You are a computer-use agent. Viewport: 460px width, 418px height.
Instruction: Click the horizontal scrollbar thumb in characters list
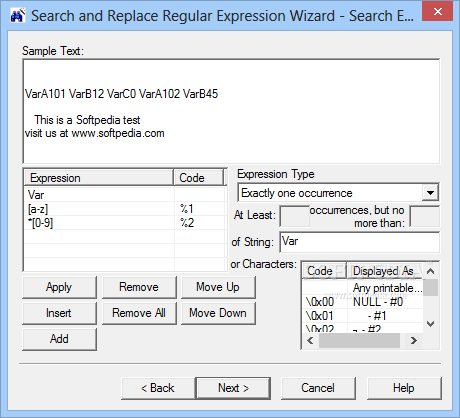point(359,340)
